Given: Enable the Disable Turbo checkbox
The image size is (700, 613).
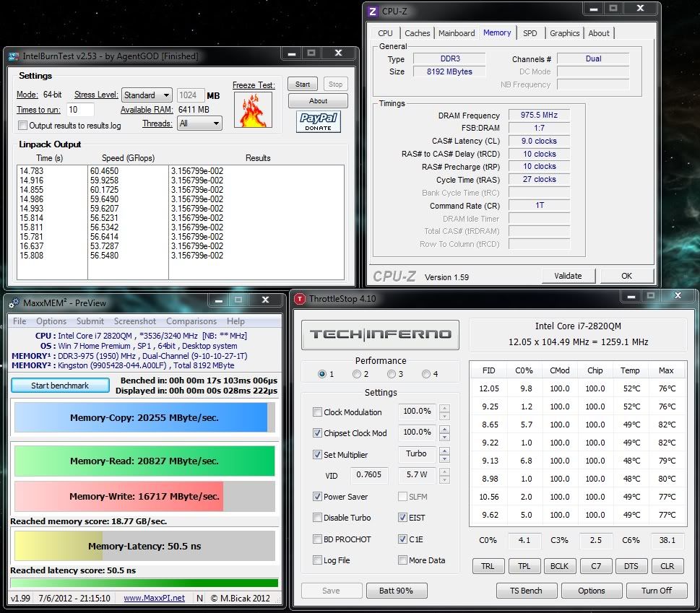Looking at the screenshot, I should click(317, 518).
